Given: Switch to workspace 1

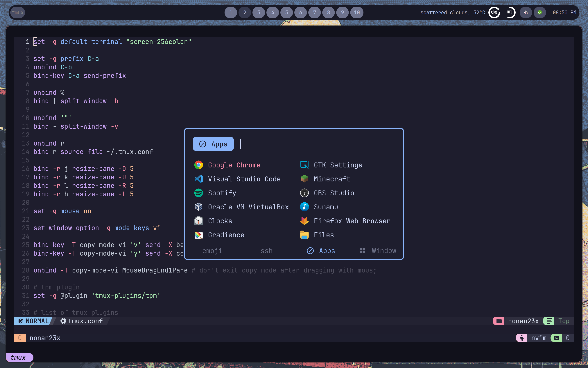Looking at the screenshot, I should [x=231, y=12].
